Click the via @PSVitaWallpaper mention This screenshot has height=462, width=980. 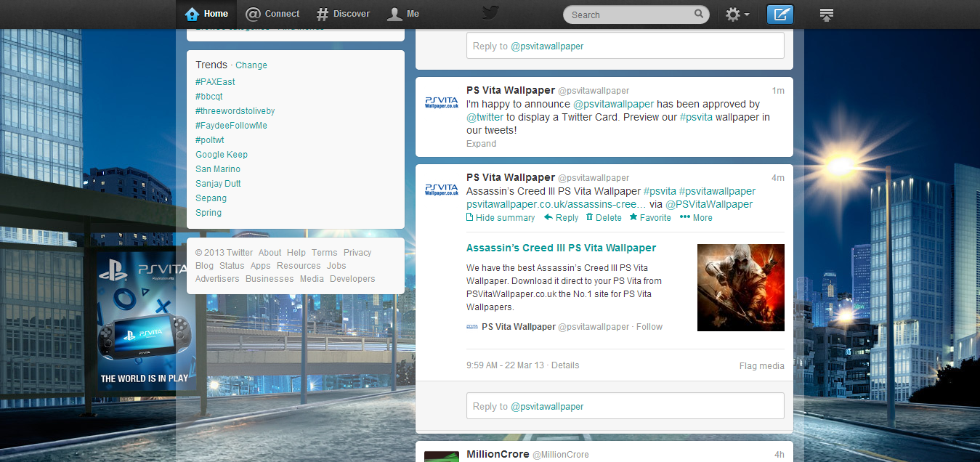tap(709, 204)
